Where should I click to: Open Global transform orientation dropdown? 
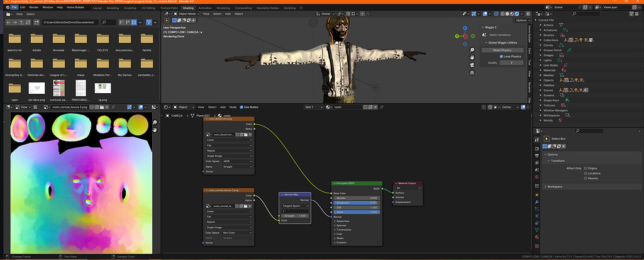(x=325, y=14)
